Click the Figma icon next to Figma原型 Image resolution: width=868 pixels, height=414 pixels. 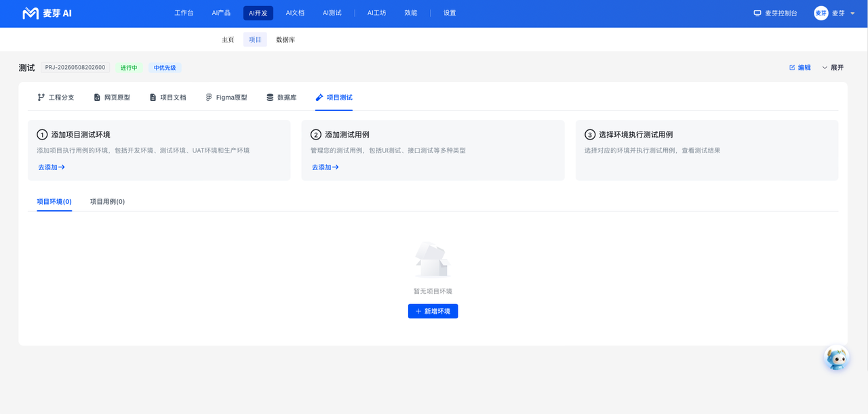coord(209,98)
